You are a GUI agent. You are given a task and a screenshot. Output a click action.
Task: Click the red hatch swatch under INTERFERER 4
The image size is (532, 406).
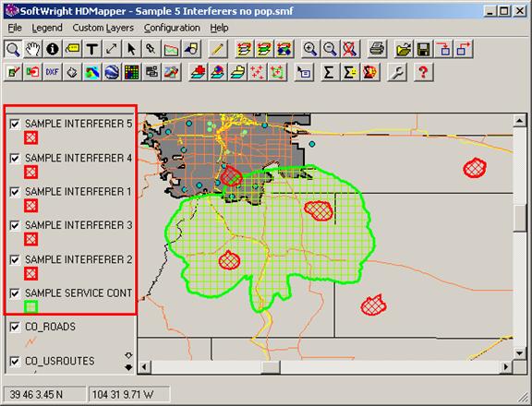[30, 173]
